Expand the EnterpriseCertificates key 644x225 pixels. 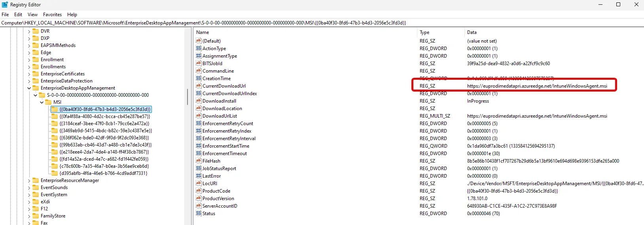[x=29, y=74]
